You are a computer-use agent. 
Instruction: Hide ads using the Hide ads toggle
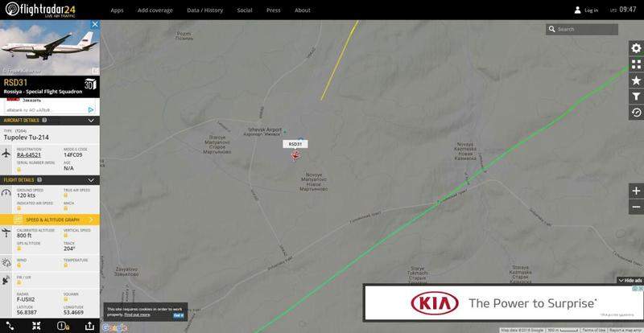click(630, 281)
